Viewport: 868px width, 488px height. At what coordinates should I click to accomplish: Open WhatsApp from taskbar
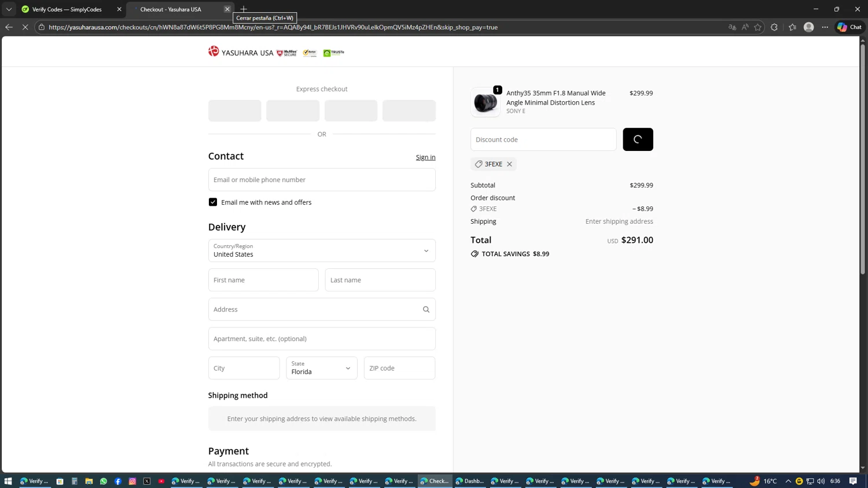coord(103,481)
